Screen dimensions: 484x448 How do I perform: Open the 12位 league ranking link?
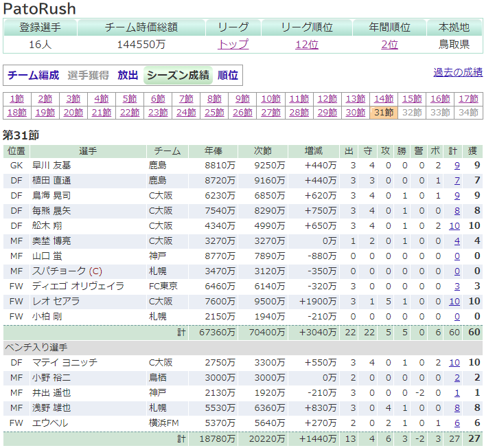[x=306, y=45]
